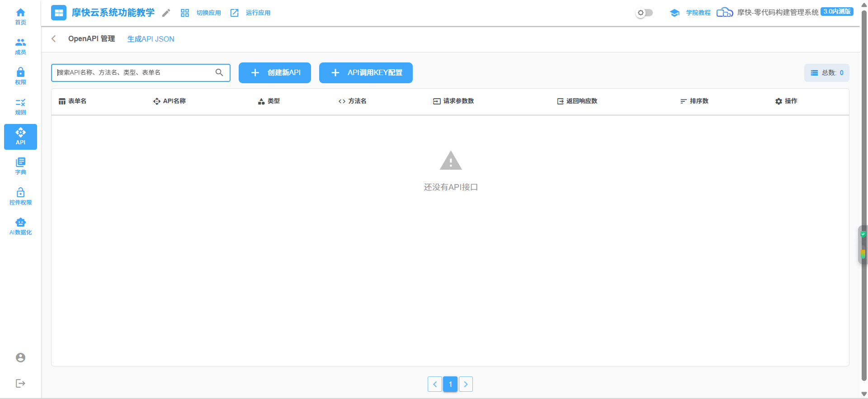Go to previous page with left chevron
Screen dimensions: 868x399
coord(435,384)
